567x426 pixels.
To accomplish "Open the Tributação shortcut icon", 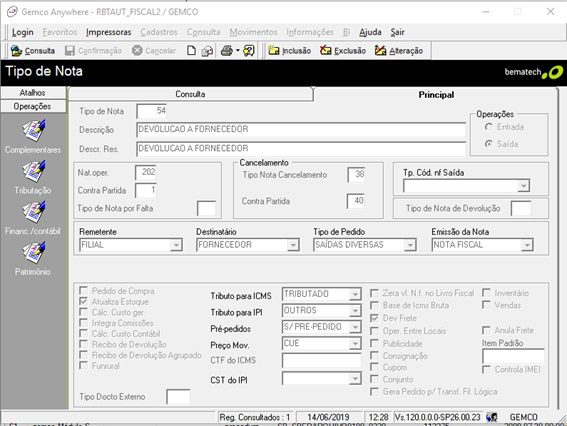I will [x=34, y=171].
